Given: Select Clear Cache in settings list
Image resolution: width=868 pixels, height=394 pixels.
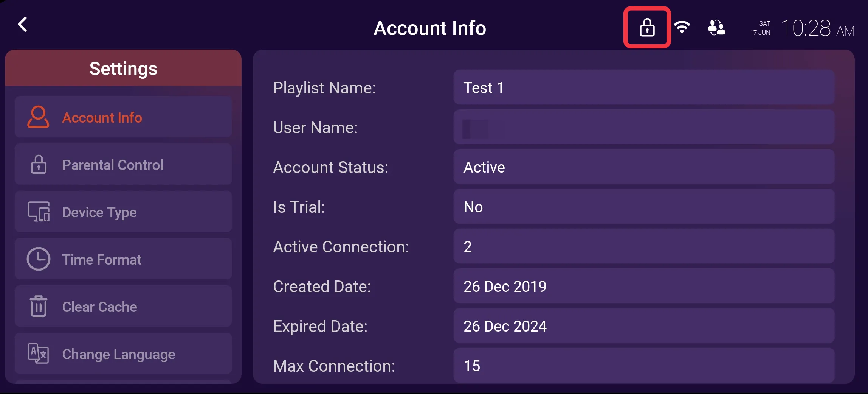Looking at the screenshot, I should pyautogui.click(x=123, y=306).
